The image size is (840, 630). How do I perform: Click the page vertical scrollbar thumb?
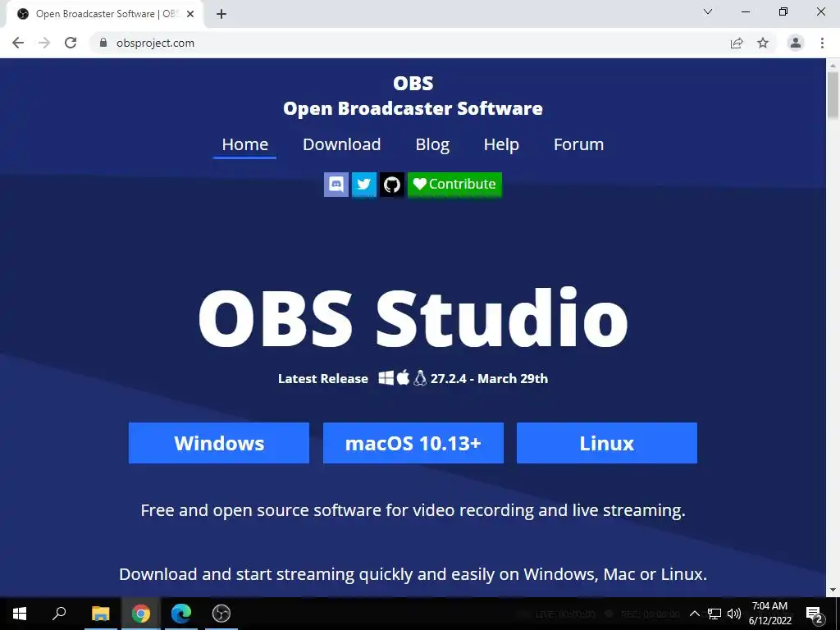click(x=833, y=95)
